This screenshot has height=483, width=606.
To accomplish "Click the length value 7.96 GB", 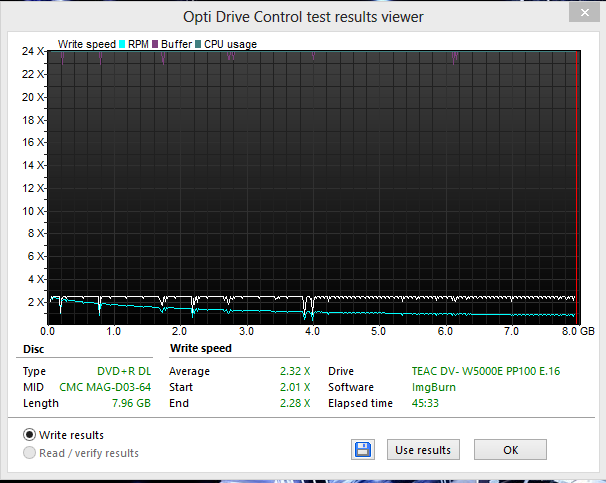I will tap(131, 403).
